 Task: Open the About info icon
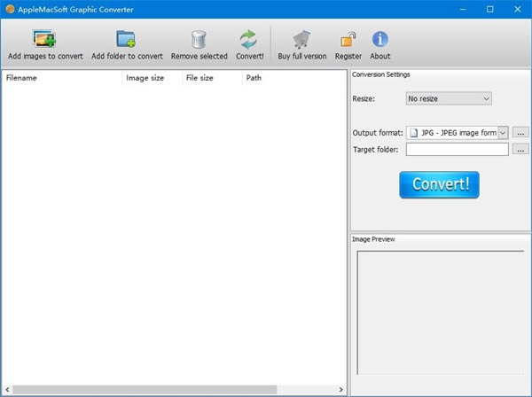coord(379,39)
